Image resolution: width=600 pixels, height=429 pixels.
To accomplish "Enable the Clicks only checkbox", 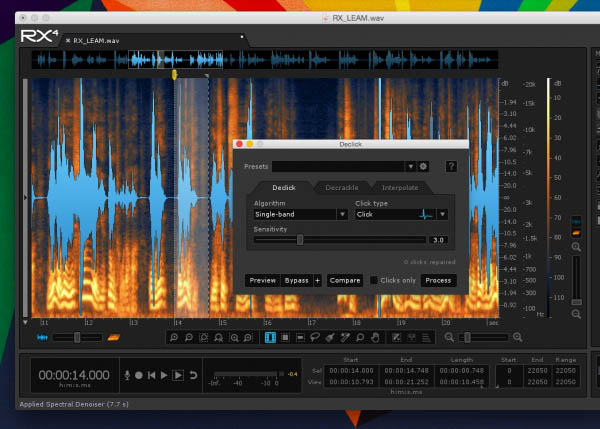I will point(375,281).
